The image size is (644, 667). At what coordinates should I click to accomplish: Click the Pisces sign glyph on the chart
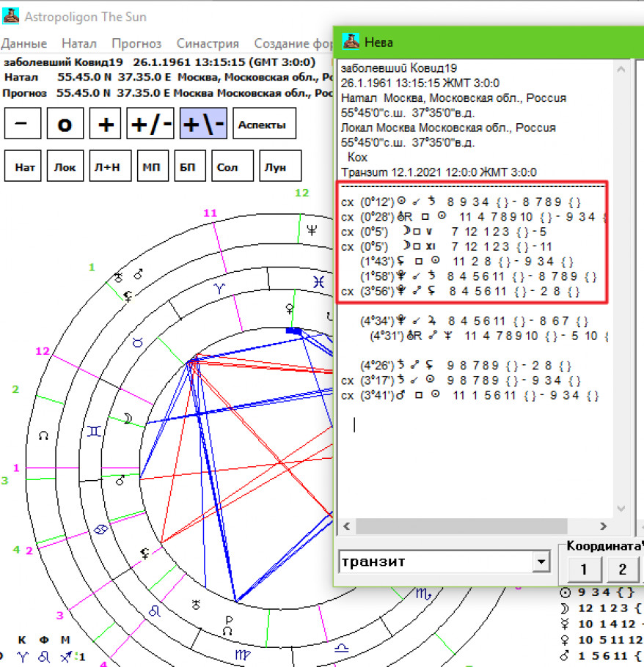(319, 282)
